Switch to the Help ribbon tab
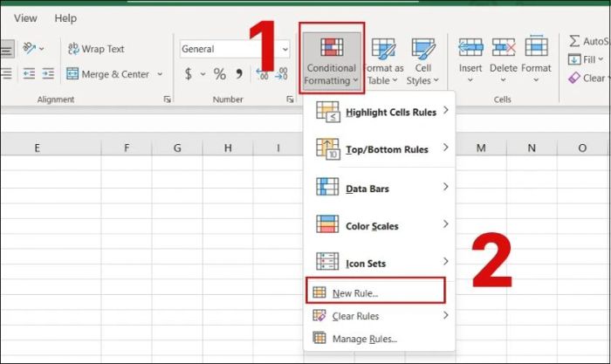 [x=65, y=18]
